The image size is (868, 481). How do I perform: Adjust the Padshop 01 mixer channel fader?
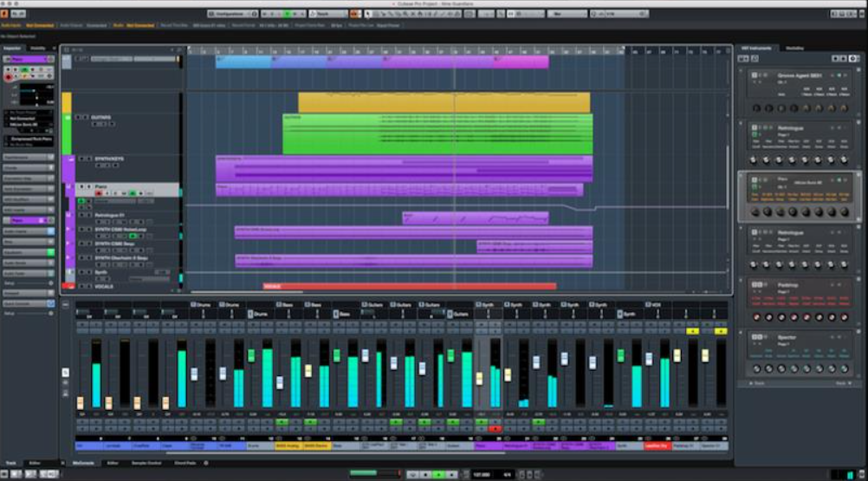tap(677, 355)
